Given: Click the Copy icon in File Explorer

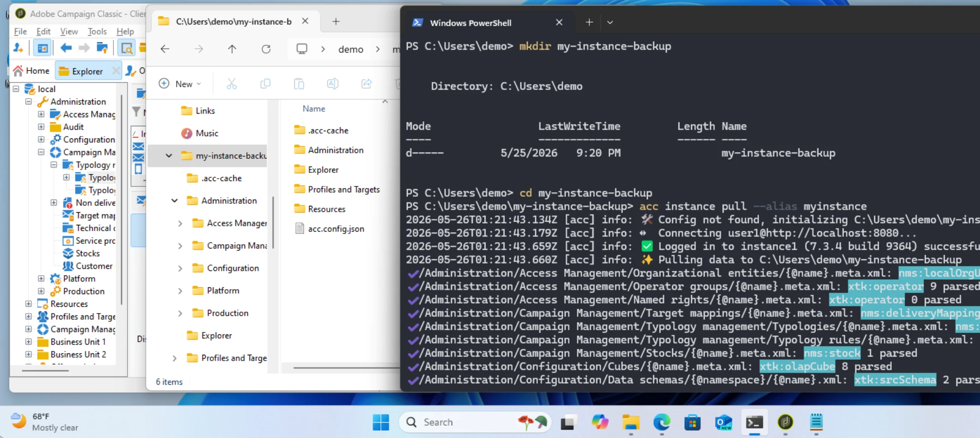Looking at the screenshot, I should 265,84.
